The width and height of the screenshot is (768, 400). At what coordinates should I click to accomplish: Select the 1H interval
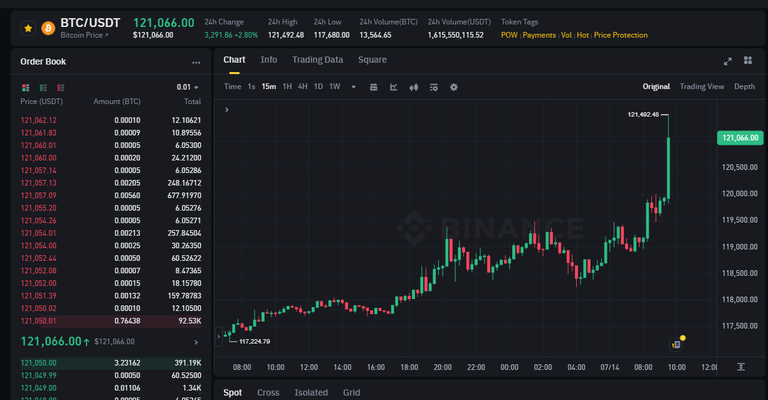(x=287, y=87)
